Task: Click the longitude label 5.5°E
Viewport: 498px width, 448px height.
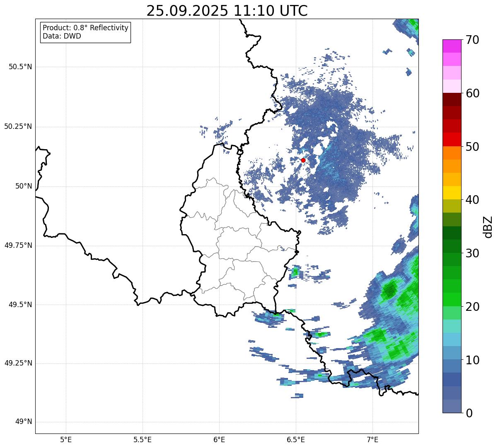Action: pos(143,439)
